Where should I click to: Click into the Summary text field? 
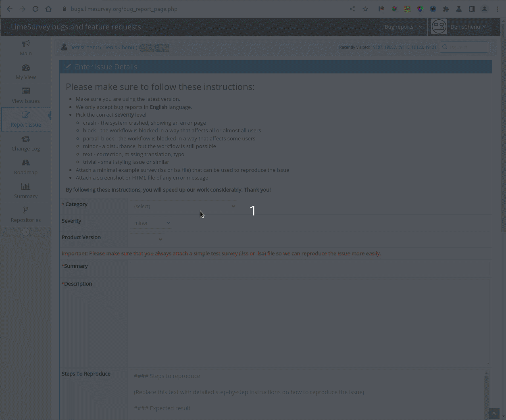tap(310, 269)
